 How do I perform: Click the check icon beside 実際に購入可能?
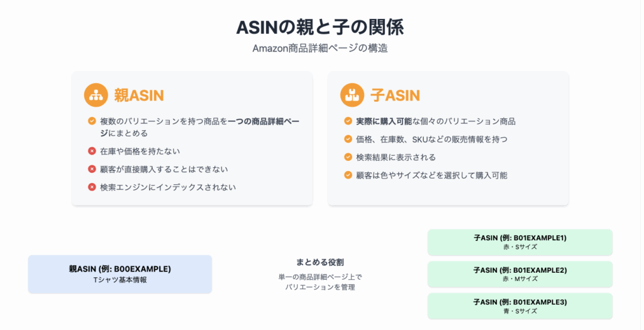pos(348,121)
